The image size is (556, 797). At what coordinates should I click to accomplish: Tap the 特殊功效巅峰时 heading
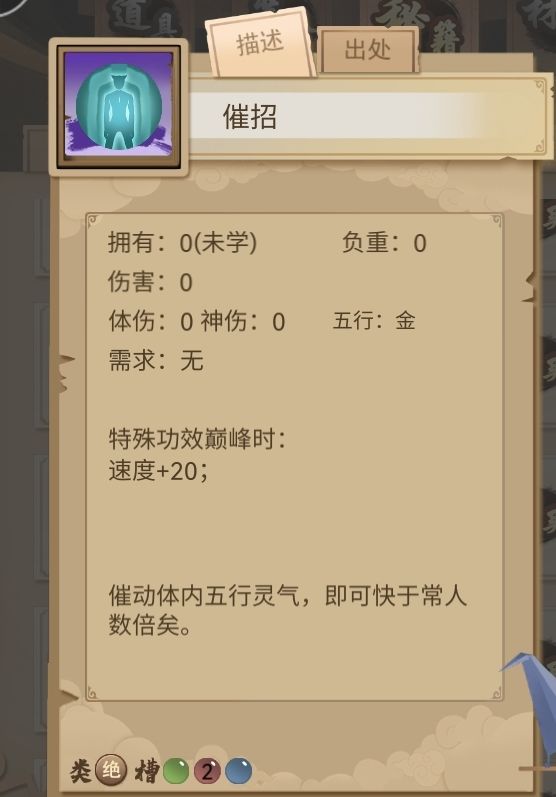[x=197, y=439]
